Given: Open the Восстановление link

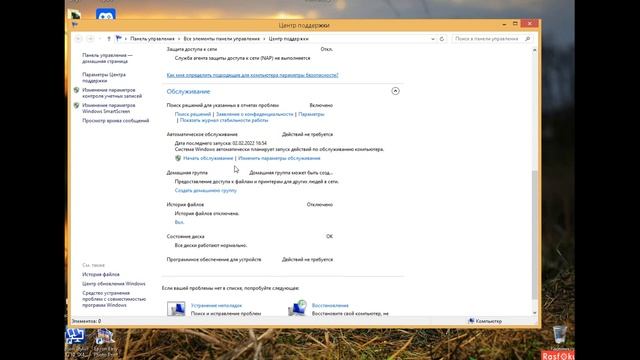Looking at the screenshot, I should click(x=330, y=305).
